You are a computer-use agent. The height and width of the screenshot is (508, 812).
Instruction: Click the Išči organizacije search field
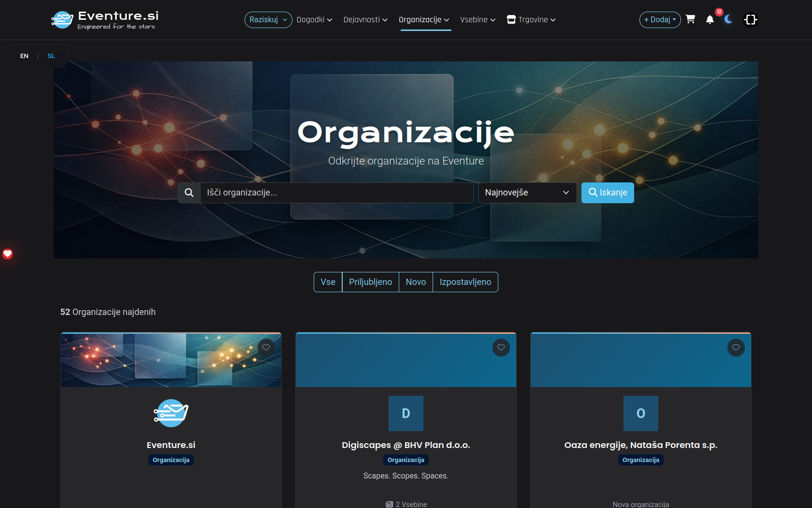click(x=336, y=193)
